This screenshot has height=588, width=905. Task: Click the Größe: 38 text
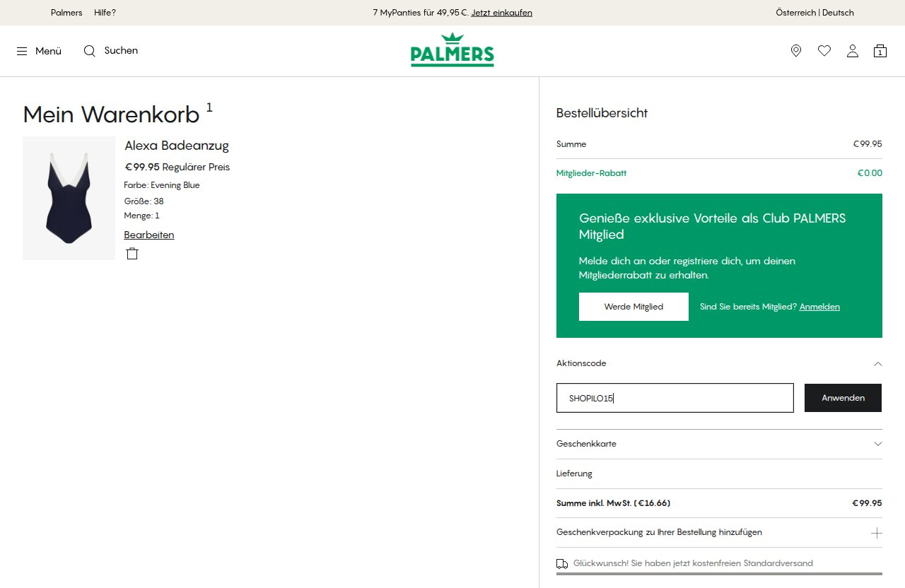(x=144, y=201)
